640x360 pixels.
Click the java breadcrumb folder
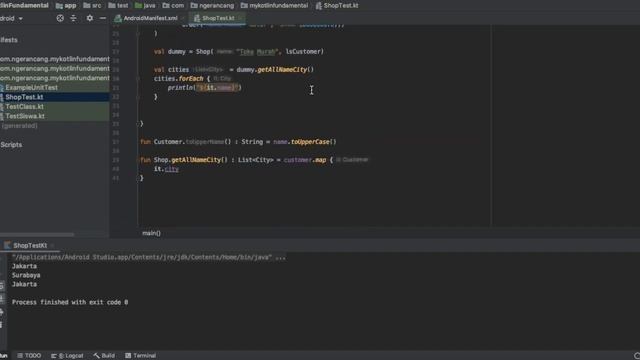[145, 6]
